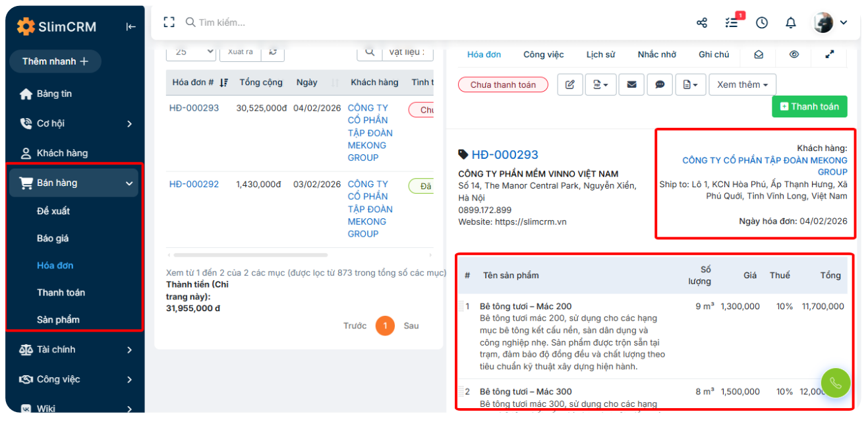Image resolution: width=868 pixels, height=422 pixels.
Task: Click the search magnifier icon in top bar
Action: pyautogui.click(x=190, y=22)
